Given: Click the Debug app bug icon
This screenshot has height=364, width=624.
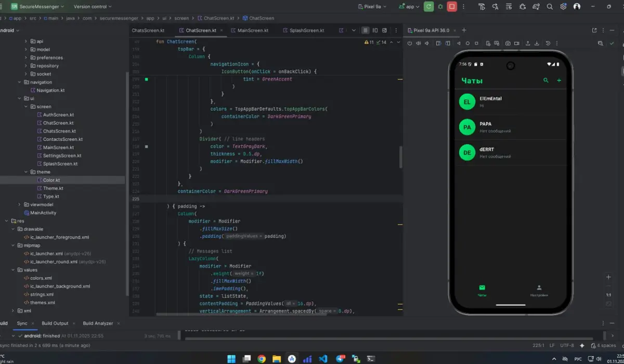Looking at the screenshot, I should point(440,7).
